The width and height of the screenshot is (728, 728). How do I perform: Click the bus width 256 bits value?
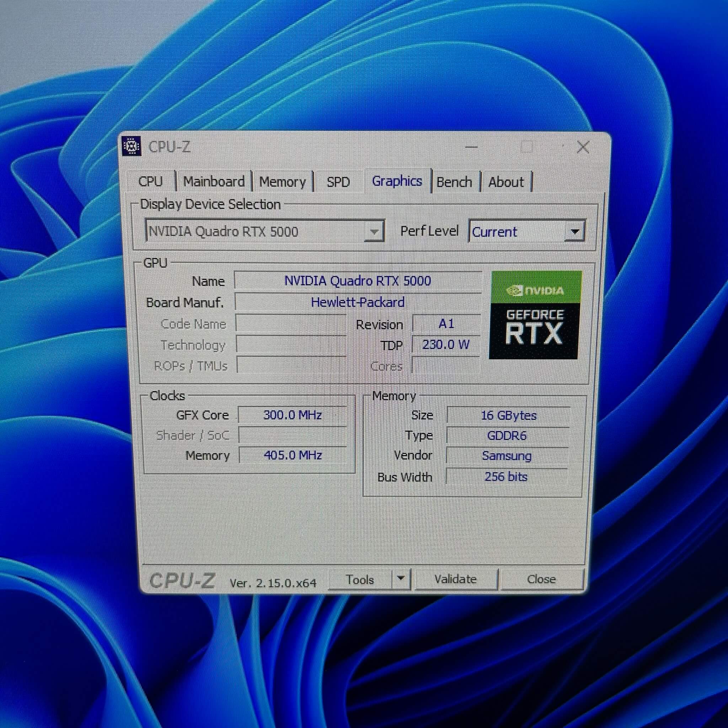tap(506, 477)
